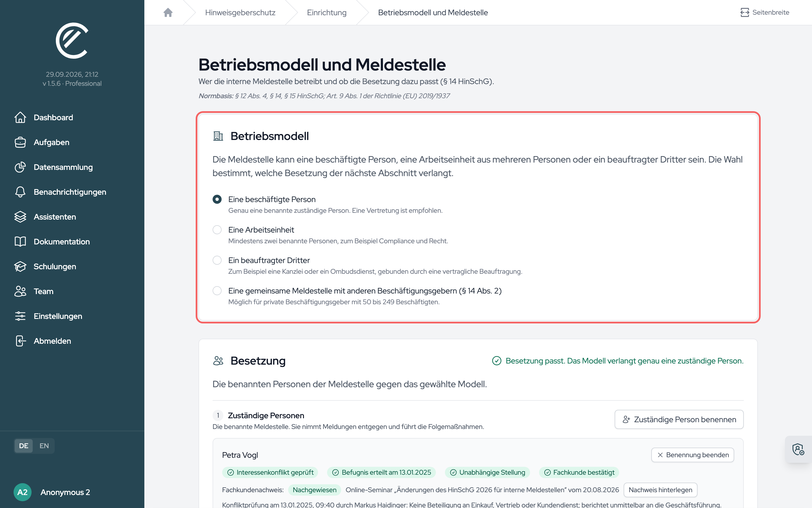This screenshot has height=508, width=812.
Task: Select Eine beschäftigte Person radio
Action: click(217, 199)
